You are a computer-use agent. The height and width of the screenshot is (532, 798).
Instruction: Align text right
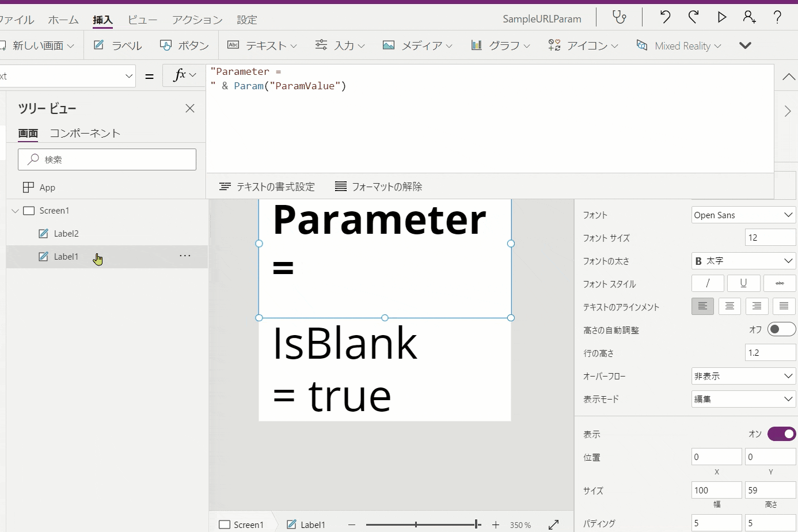coord(757,306)
